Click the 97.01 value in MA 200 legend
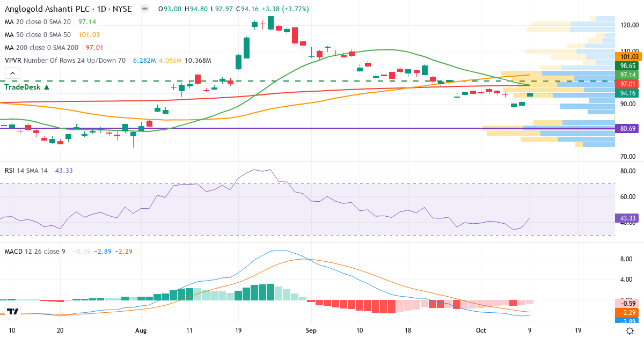The width and height of the screenshot is (644, 338). (95, 48)
